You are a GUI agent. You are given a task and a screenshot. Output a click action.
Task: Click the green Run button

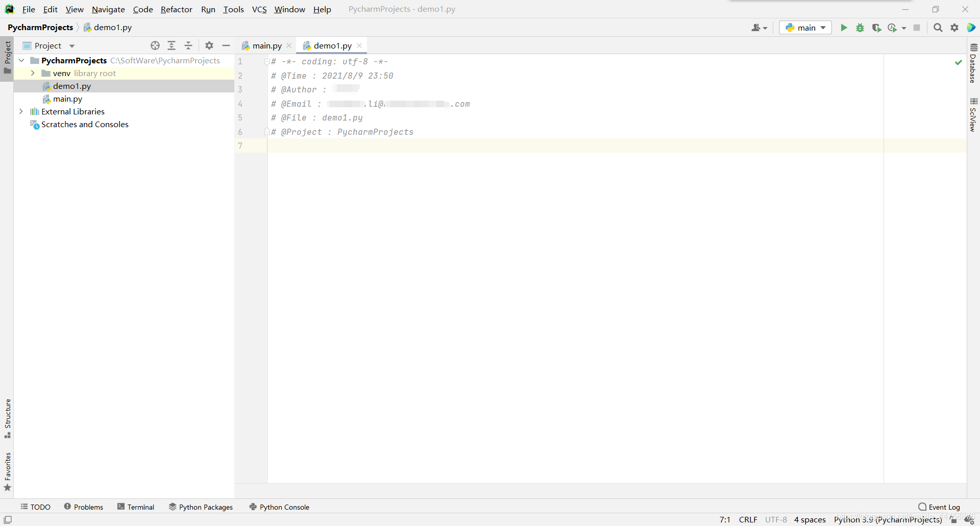pyautogui.click(x=844, y=28)
